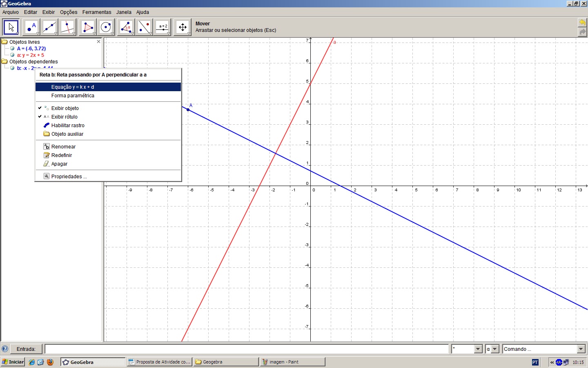The height and width of the screenshot is (368, 588).
Task: Close the algebra view panel
Action: pos(98,42)
